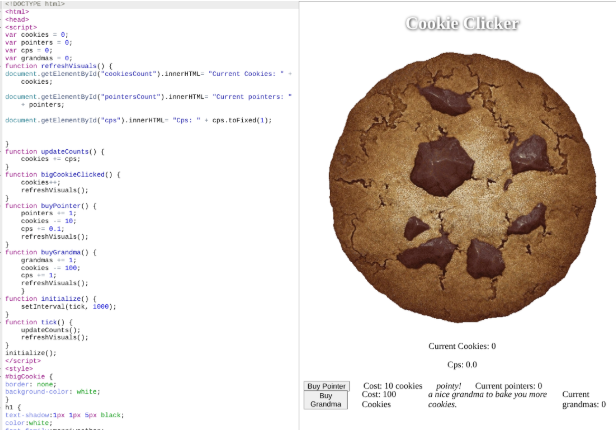The width and height of the screenshot is (616, 438).
Task: Click the 'function updateCounts()' code line
Action: click(x=55, y=152)
